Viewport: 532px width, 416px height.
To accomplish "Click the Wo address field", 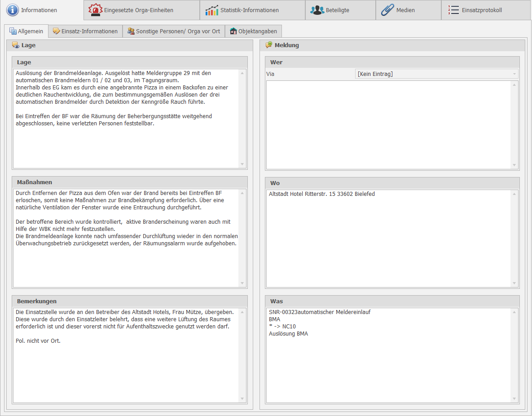I will coord(388,238).
